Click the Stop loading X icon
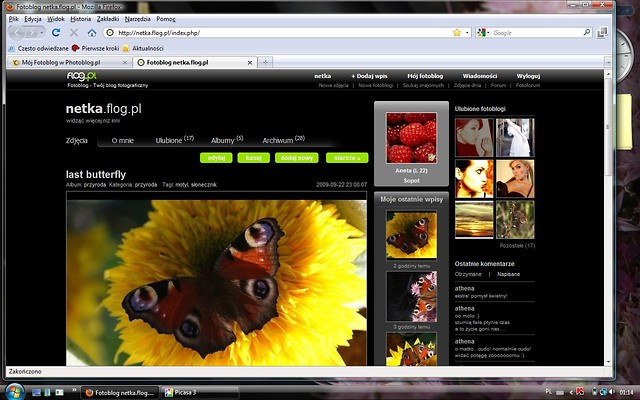Viewport: 640px width, 400px height. 74,33
